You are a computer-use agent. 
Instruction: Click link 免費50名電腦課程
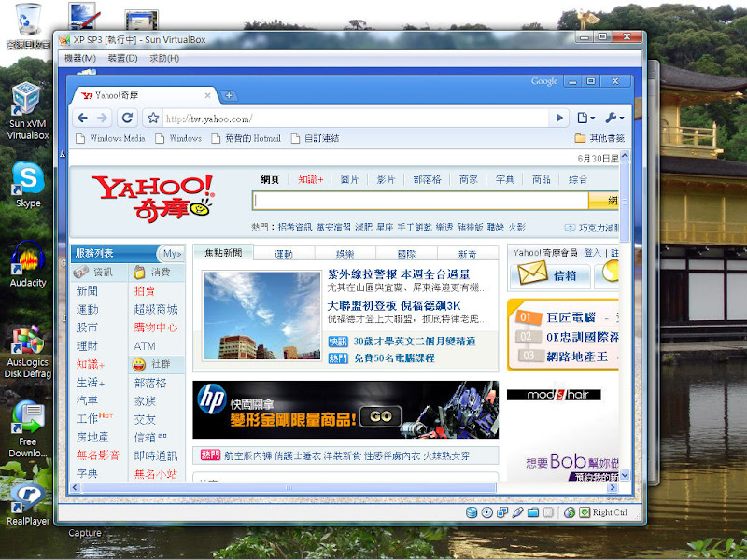pyautogui.click(x=394, y=358)
